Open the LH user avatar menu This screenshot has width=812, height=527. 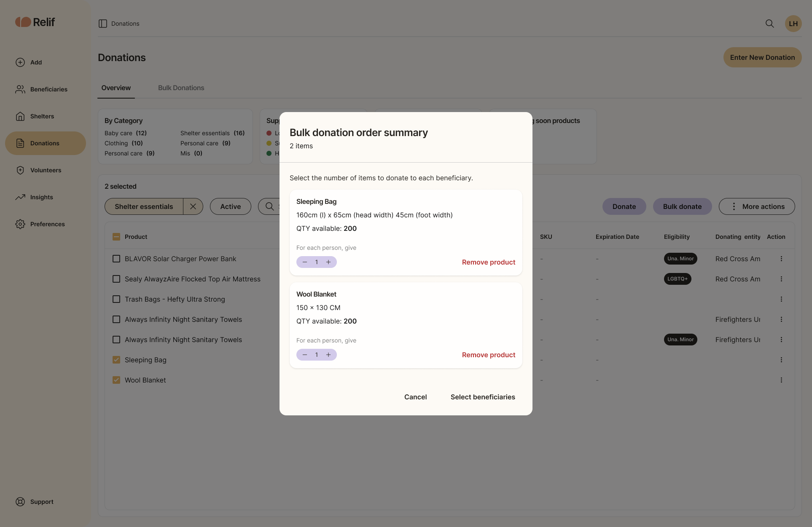tap(793, 24)
